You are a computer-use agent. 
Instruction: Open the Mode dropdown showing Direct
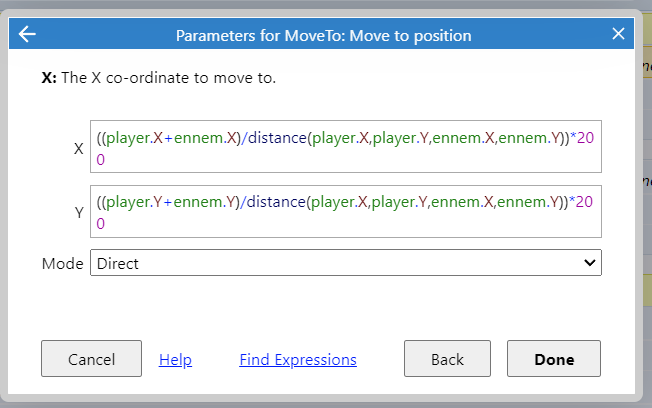pos(346,262)
